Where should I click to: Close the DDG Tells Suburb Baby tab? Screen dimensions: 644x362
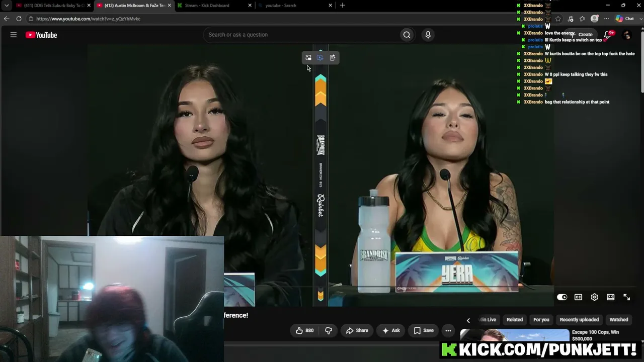coord(89,6)
